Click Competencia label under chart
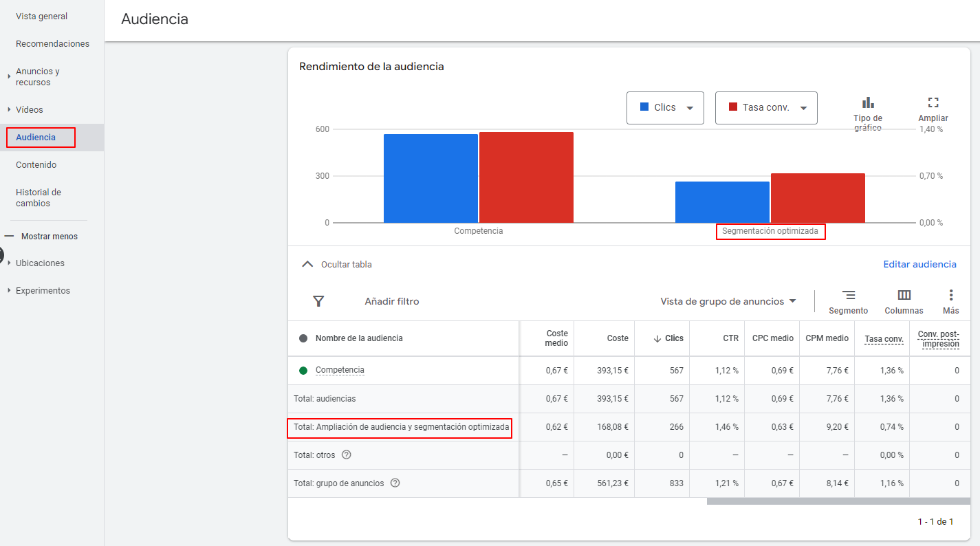The image size is (980, 546). click(479, 231)
